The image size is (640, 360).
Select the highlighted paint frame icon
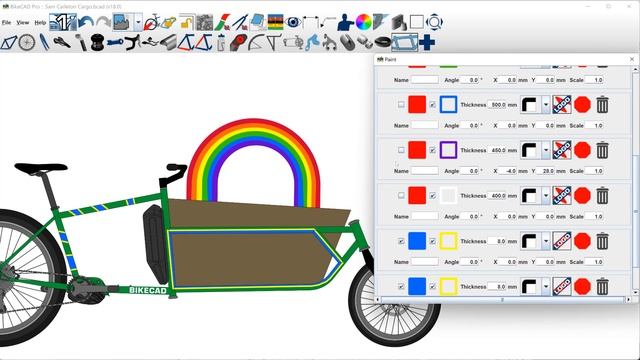pyautogui.click(x=404, y=42)
